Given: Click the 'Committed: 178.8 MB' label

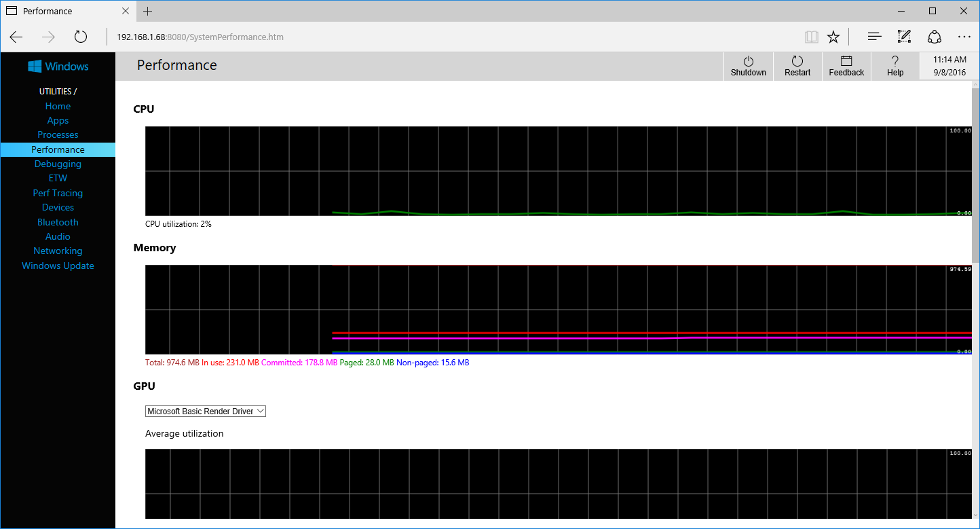Looking at the screenshot, I should click(x=299, y=363).
